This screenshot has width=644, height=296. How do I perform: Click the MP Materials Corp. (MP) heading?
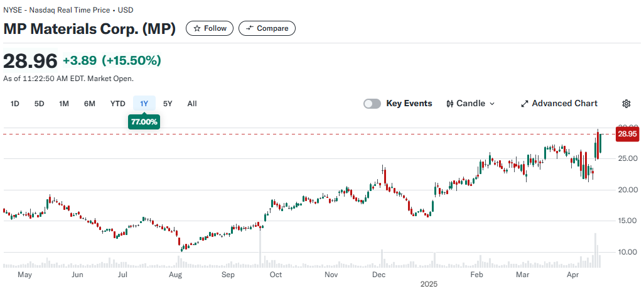(x=90, y=29)
